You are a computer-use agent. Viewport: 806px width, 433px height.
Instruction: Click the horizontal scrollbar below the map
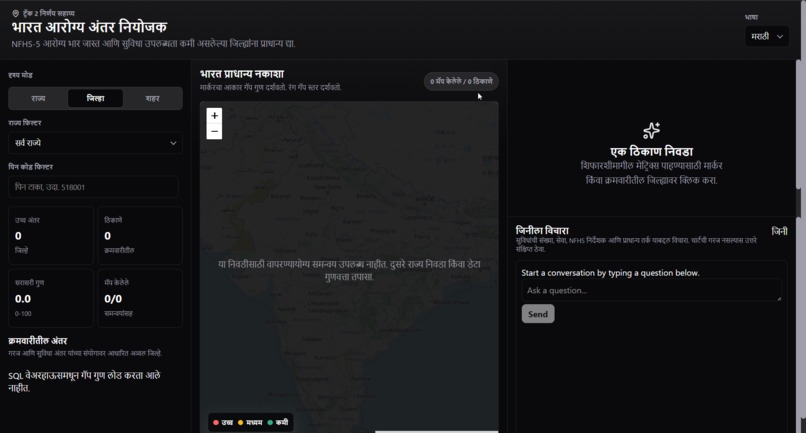[x=436, y=431]
